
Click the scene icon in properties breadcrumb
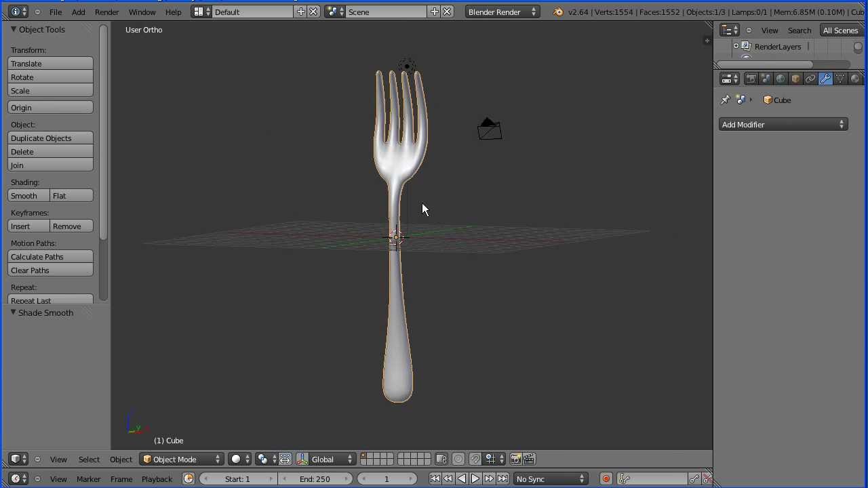(x=741, y=100)
